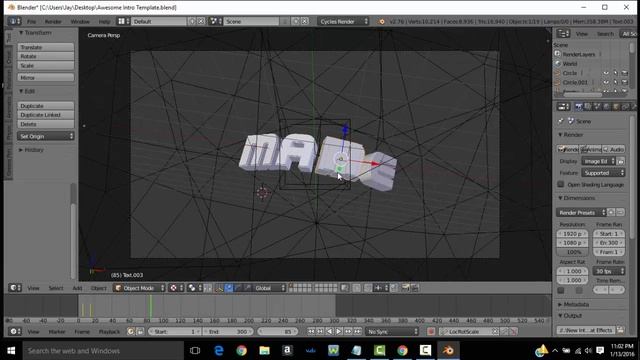Click Duplicate Linked button
The height and width of the screenshot is (360, 640).
click(x=45, y=115)
